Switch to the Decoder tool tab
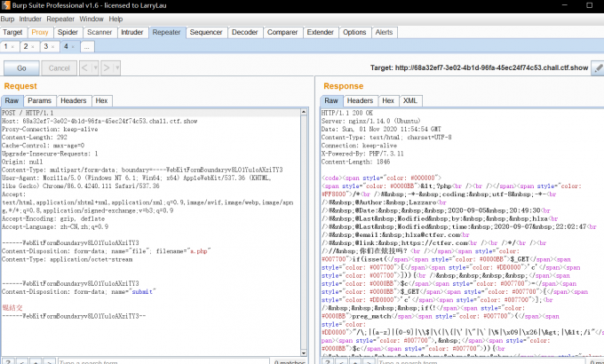Image resolution: width=604 pixels, height=364 pixels. (244, 32)
